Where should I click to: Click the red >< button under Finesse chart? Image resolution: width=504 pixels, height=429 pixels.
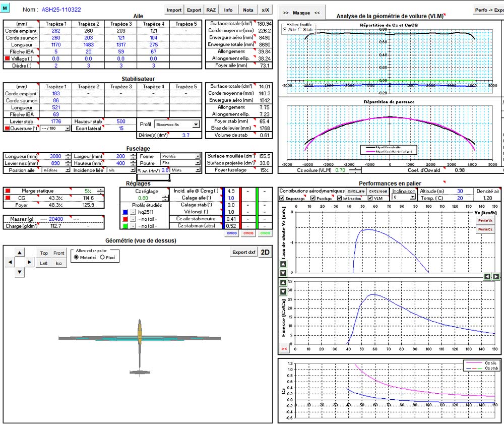click(x=284, y=349)
